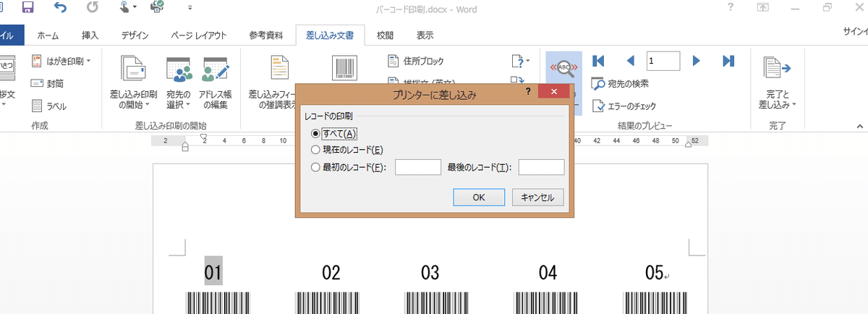Click the record number field showing 1

tap(663, 61)
